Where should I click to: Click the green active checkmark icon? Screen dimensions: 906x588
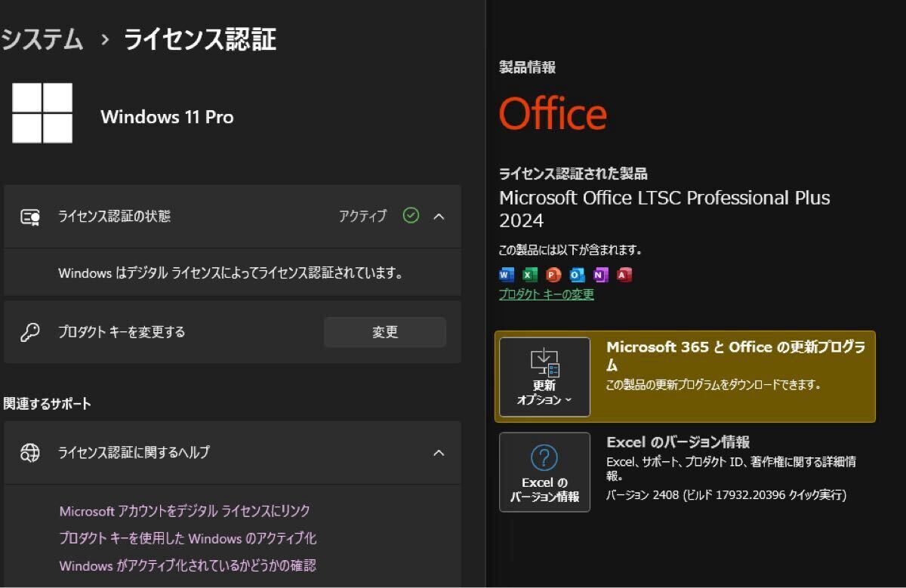pyautogui.click(x=411, y=216)
